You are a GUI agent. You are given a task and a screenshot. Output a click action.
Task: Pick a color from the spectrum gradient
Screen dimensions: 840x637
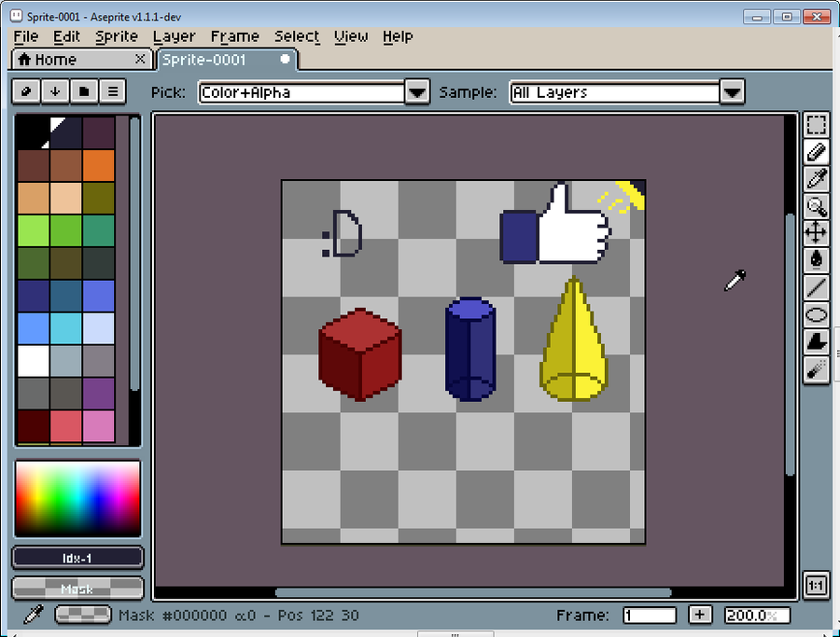click(77, 498)
